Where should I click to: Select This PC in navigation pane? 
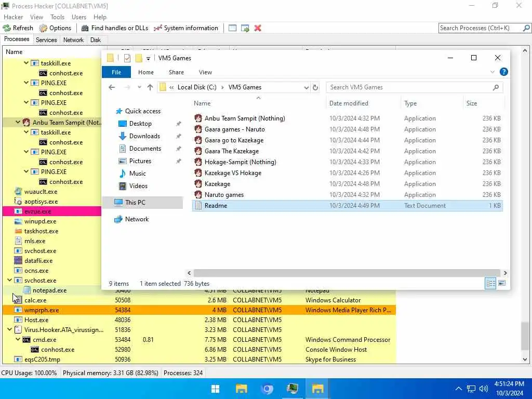135,203
